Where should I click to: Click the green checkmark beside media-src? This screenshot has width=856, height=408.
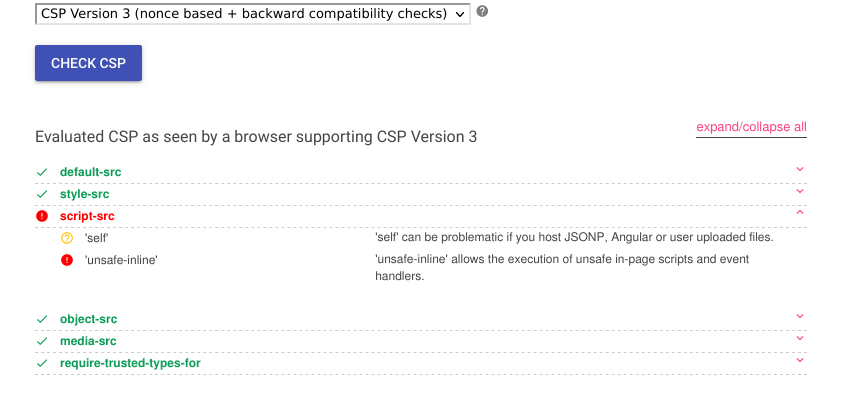tap(42, 341)
